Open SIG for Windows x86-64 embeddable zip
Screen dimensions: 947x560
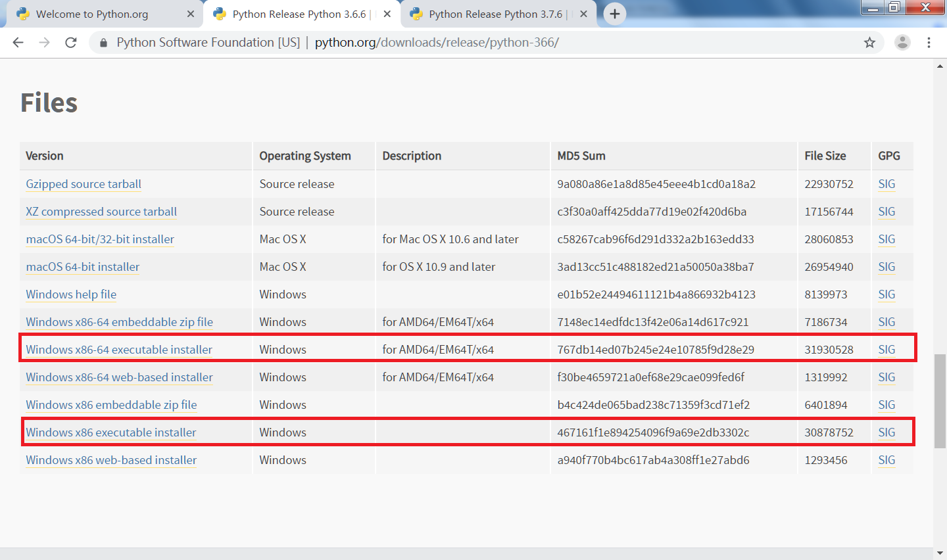tap(886, 322)
